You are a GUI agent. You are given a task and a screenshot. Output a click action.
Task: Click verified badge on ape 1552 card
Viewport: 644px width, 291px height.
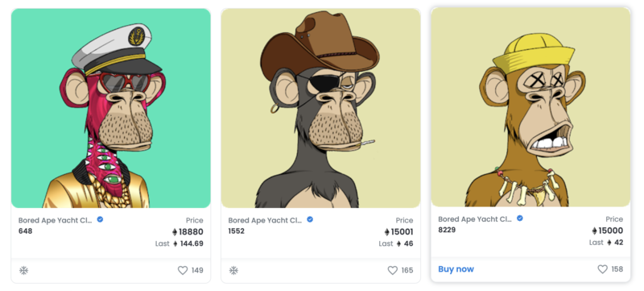pyautogui.click(x=310, y=219)
